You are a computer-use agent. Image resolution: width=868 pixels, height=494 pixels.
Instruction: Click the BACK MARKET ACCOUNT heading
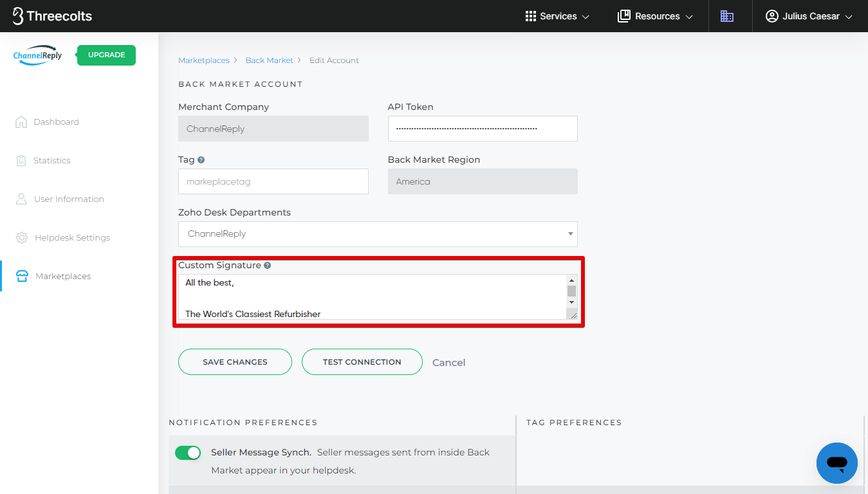(241, 84)
